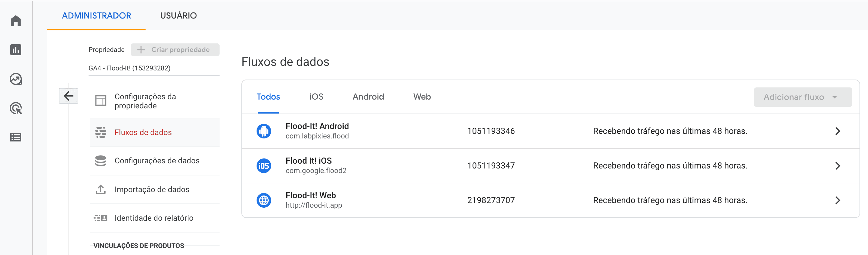Click the Flood-It! Android stream icon
868x255 pixels.
(264, 131)
